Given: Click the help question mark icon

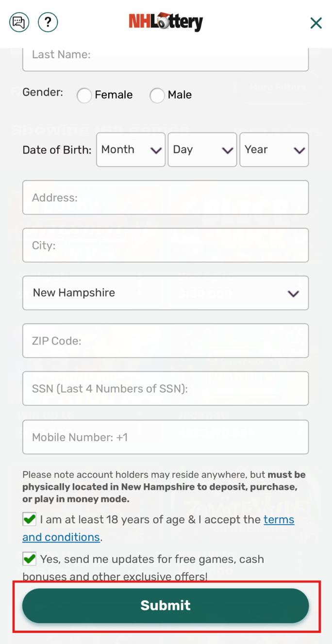Looking at the screenshot, I should (x=48, y=22).
